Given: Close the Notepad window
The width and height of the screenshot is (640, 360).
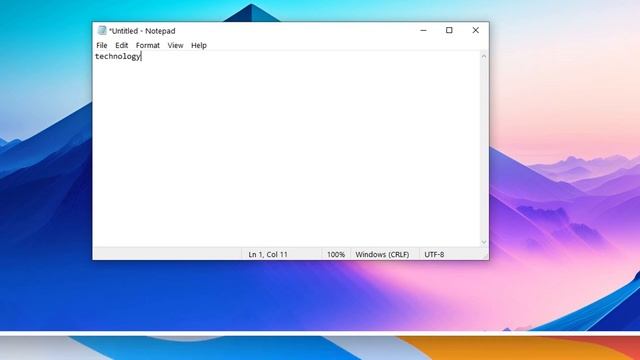Looking at the screenshot, I should pyautogui.click(x=476, y=30).
